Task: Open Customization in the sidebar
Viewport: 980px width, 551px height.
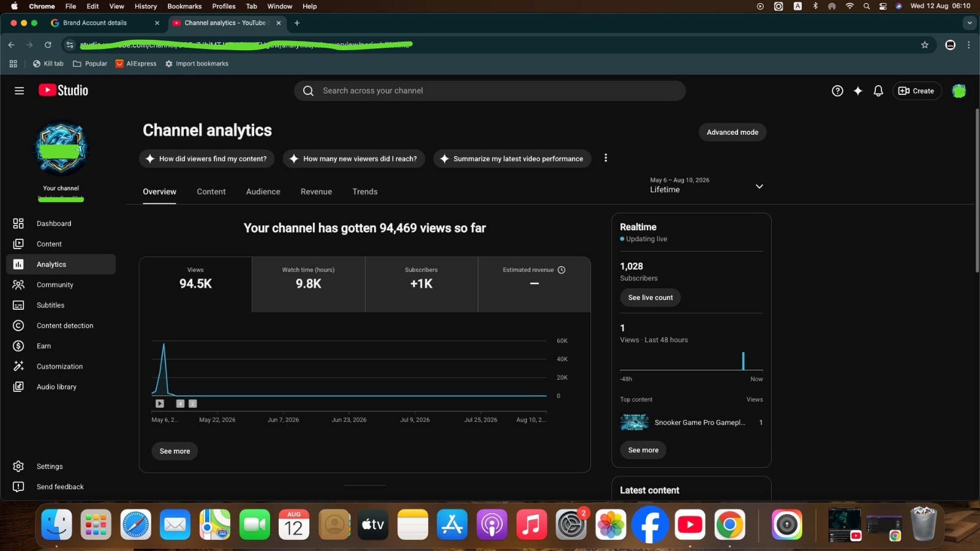Action: (61, 366)
